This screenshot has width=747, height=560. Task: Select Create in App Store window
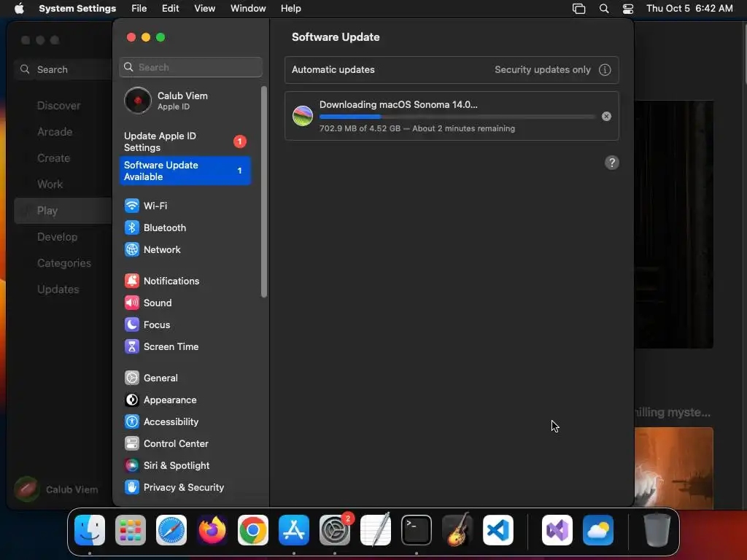[x=53, y=158]
